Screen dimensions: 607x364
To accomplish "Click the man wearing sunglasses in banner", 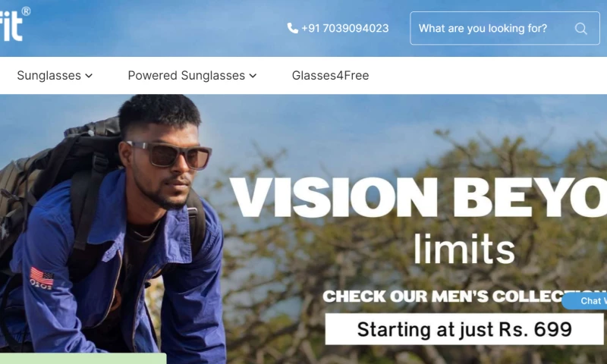I will tap(112, 228).
